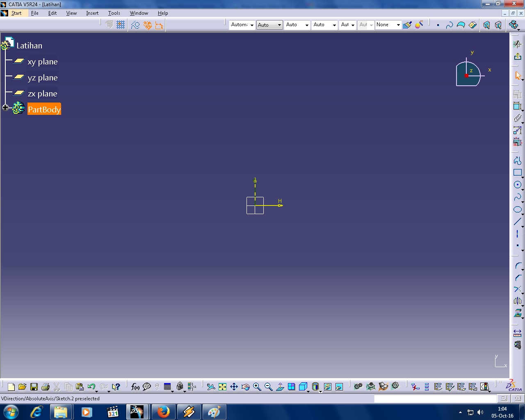Toggle Construction/Standard Element mode
The height and width of the screenshot is (420, 525).
pyautogui.click(x=135, y=25)
